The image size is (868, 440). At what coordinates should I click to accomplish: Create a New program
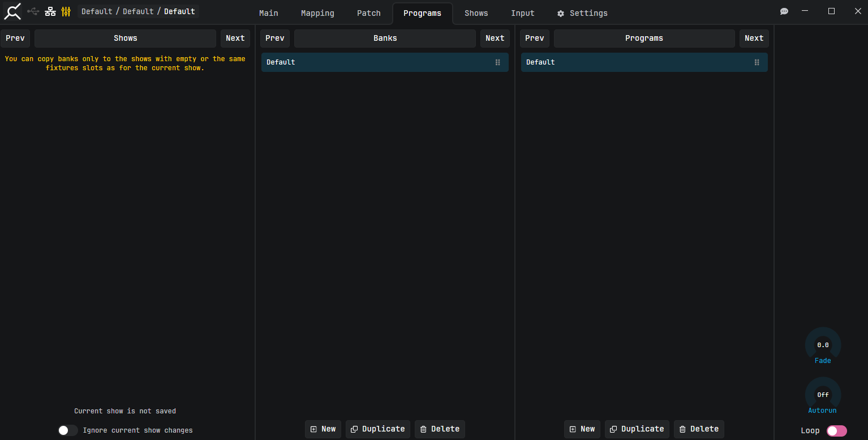pos(582,429)
